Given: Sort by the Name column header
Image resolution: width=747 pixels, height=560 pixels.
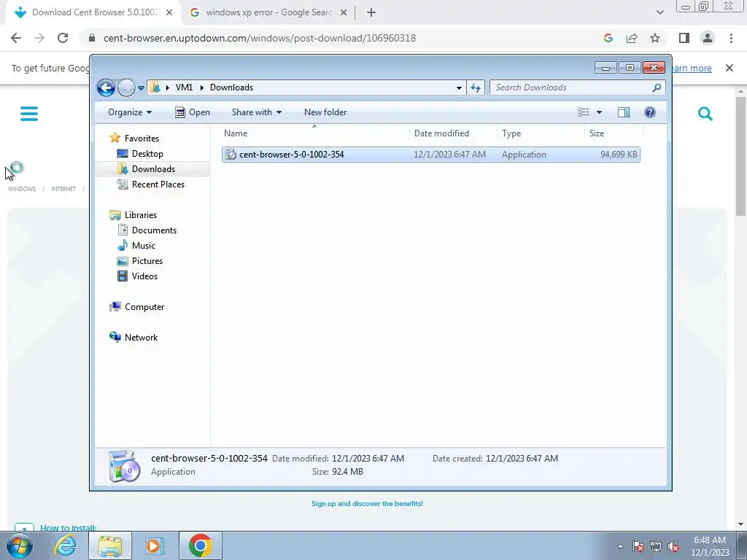Looking at the screenshot, I should (x=314, y=133).
